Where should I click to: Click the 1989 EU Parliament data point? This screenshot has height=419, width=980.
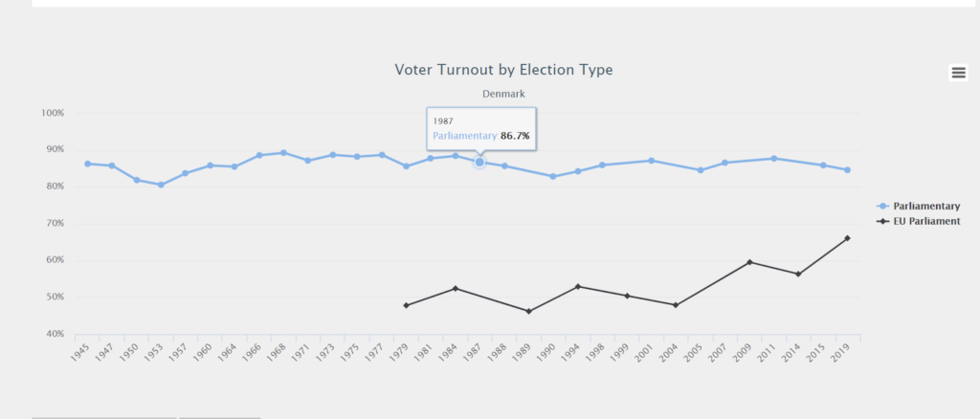528,311
